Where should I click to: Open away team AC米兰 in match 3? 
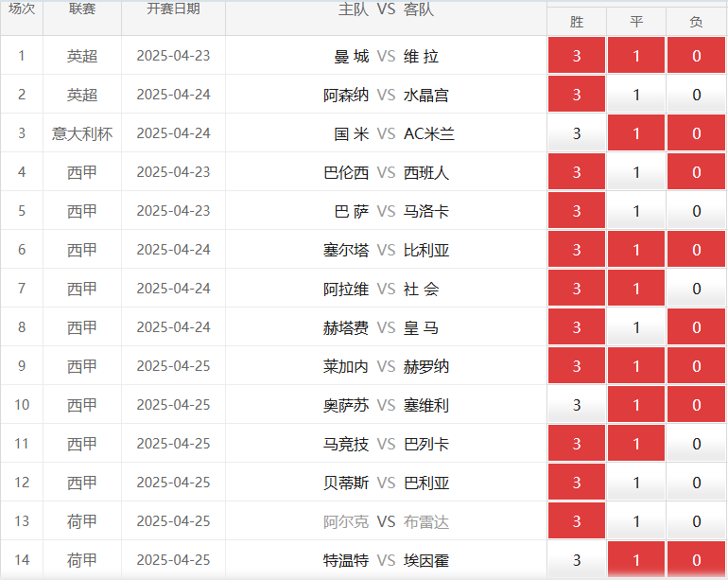pos(429,133)
